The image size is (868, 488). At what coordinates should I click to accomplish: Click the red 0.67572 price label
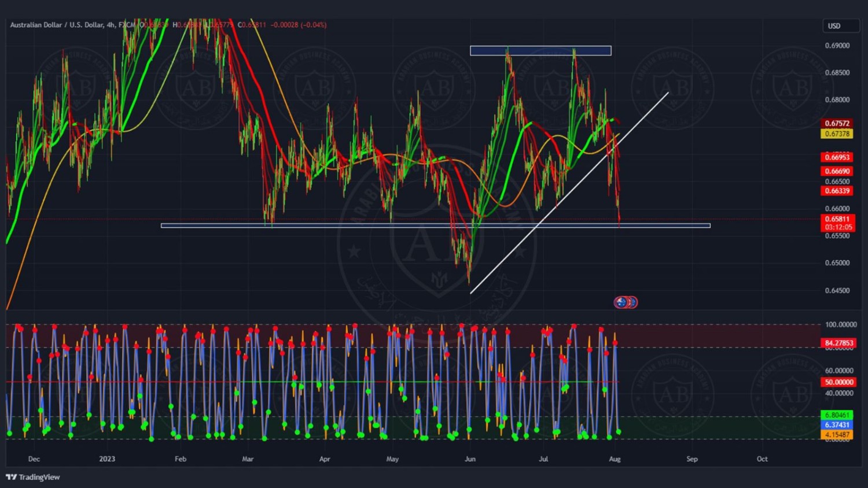pos(837,123)
